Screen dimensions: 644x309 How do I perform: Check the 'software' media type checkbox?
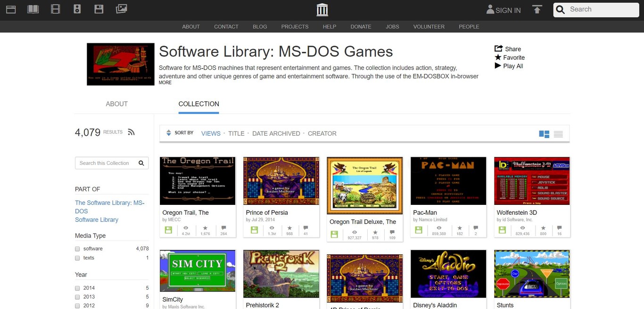point(77,249)
